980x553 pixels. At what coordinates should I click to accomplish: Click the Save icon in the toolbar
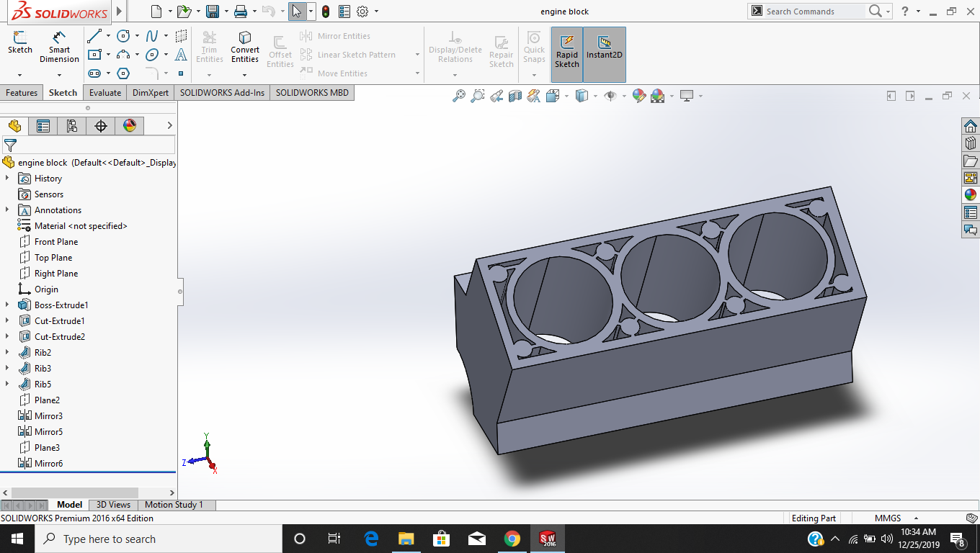(x=213, y=12)
